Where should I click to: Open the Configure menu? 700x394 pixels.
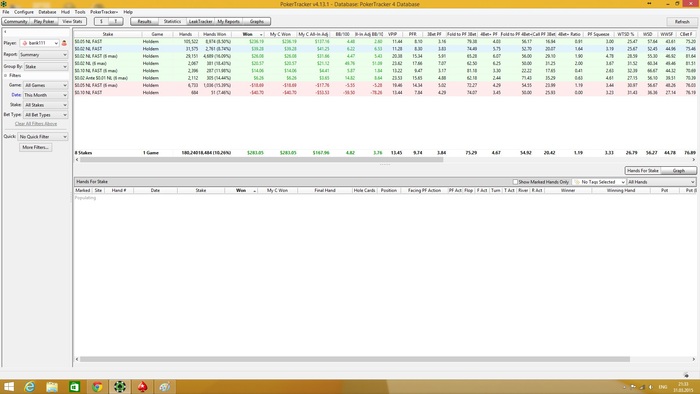[x=24, y=12]
